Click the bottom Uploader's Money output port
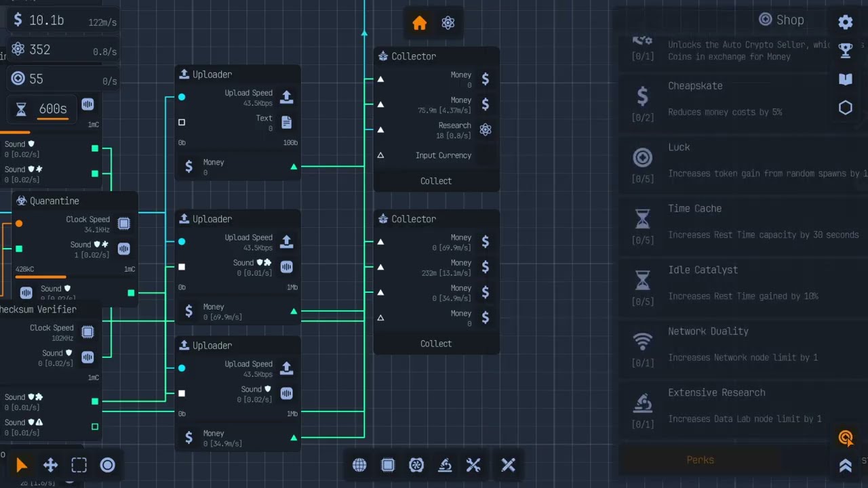The height and width of the screenshot is (488, 868). click(294, 438)
